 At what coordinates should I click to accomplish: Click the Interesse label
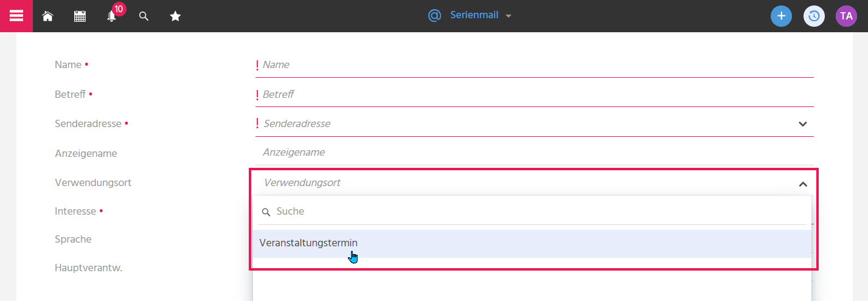click(75, 211)
